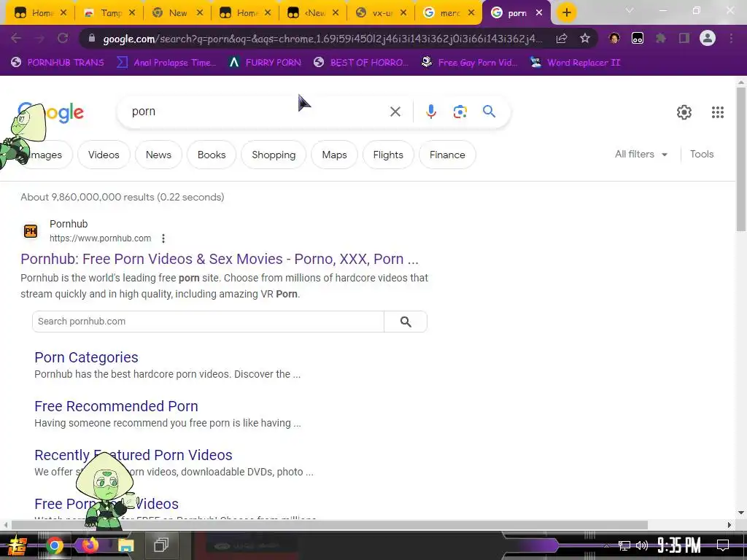
Task: Switch to the vx-u tab
Action: click(x=382, y=13)
